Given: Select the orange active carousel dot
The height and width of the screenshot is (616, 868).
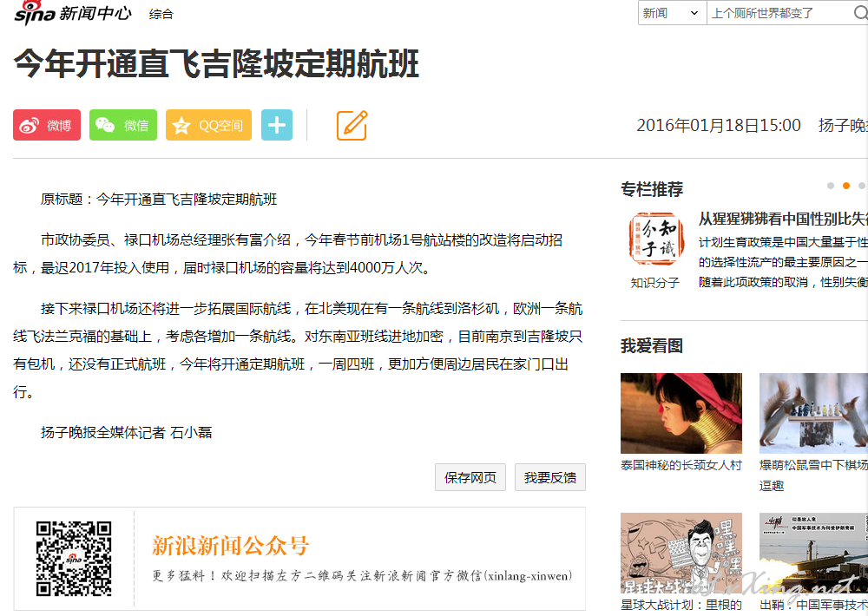Looking at the screenshot, I should click(x=845, y=186).
